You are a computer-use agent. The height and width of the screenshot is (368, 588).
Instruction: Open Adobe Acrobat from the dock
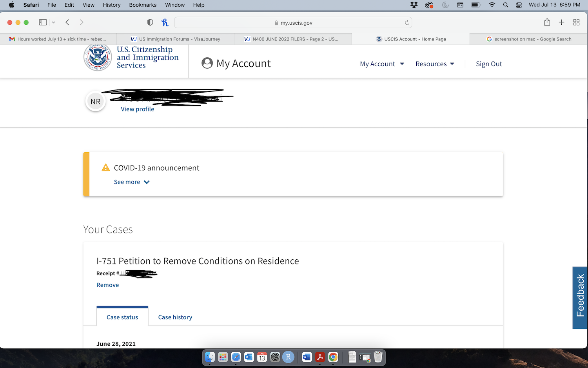point(320,357)
